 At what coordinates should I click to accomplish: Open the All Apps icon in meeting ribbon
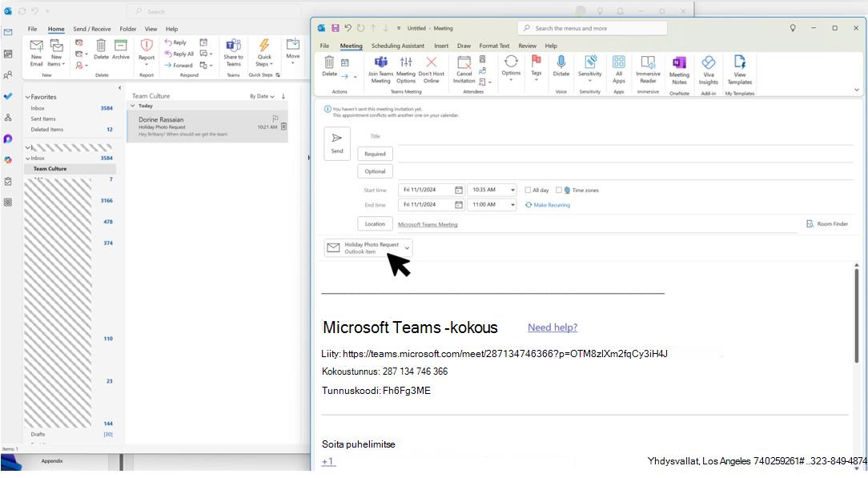tap(619, 69)
